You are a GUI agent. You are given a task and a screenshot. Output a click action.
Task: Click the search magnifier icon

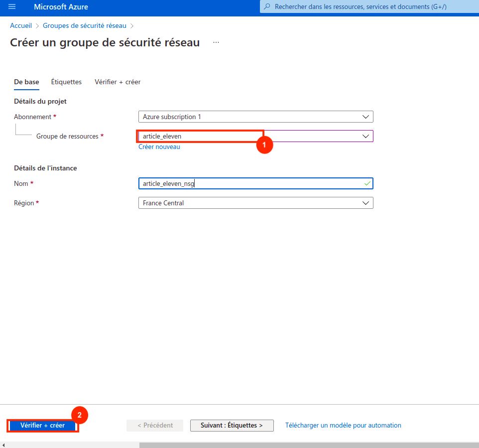point(267,7)
